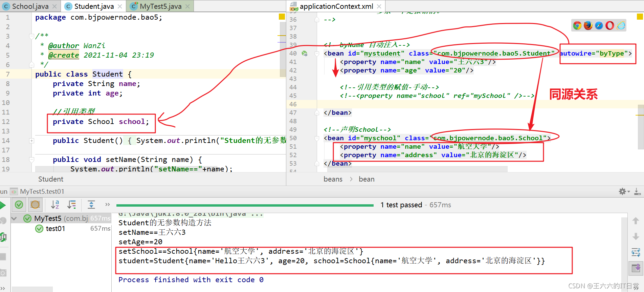Image resolution: width=644 pixels, height=292 pixels.
Task: Select the test01 result row
Action: click(61, 229)
